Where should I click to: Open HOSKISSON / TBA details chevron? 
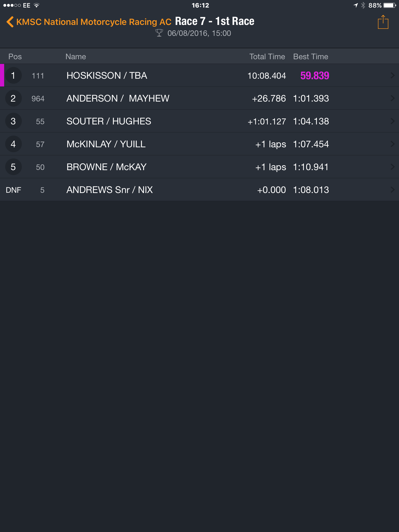click(393, 75)
